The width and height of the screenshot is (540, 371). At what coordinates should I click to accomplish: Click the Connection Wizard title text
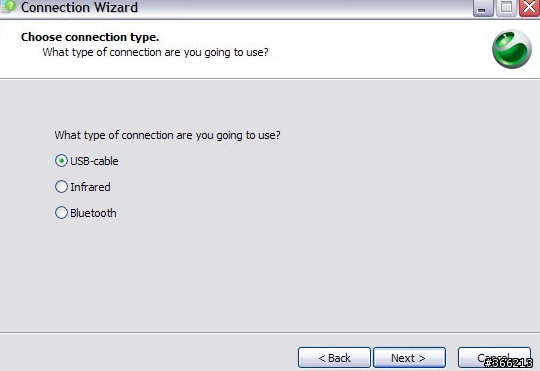(x=79, y=7)
